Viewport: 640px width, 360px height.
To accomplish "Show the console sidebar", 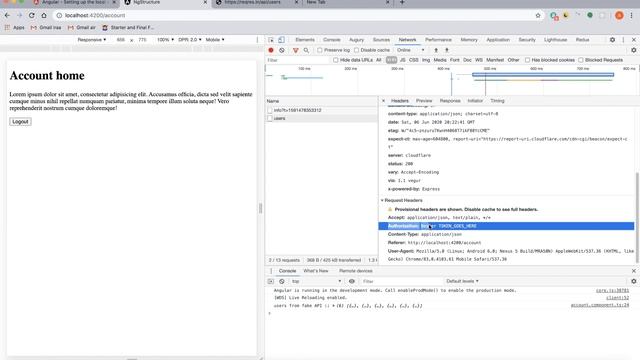I will pos(271,282).
